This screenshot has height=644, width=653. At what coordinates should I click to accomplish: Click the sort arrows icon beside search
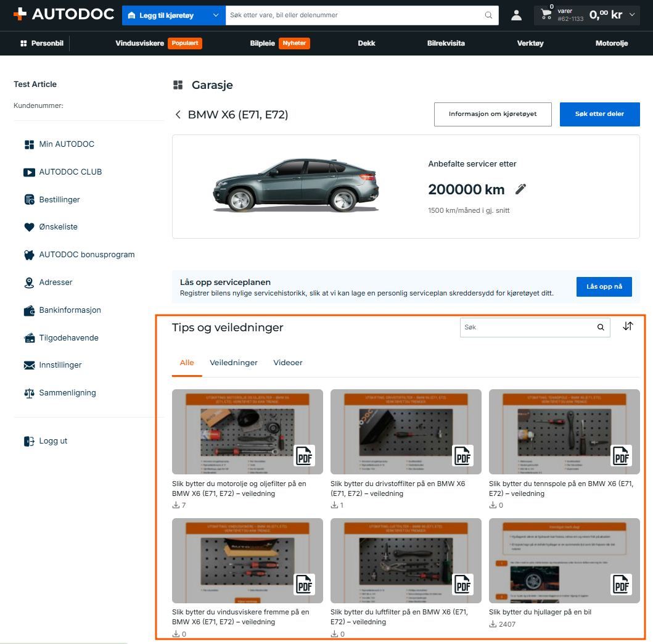[x=628, y=326]
